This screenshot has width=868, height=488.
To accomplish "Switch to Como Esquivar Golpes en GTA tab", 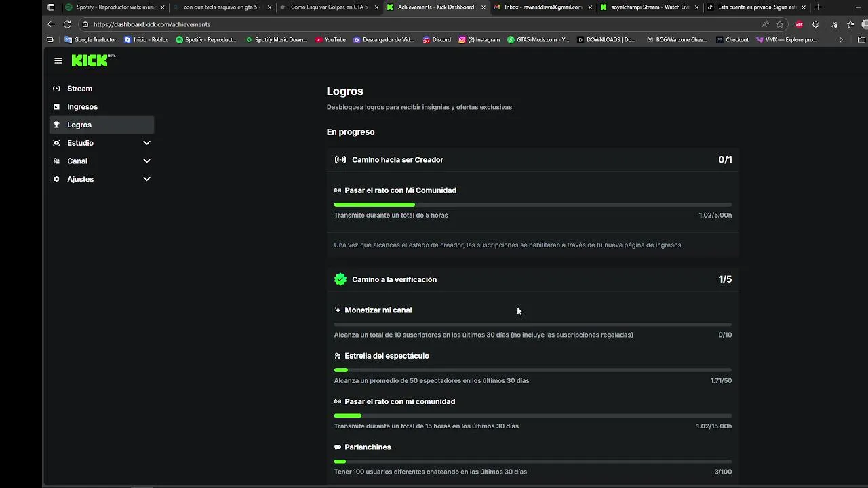I will click(x=329, y=7).
